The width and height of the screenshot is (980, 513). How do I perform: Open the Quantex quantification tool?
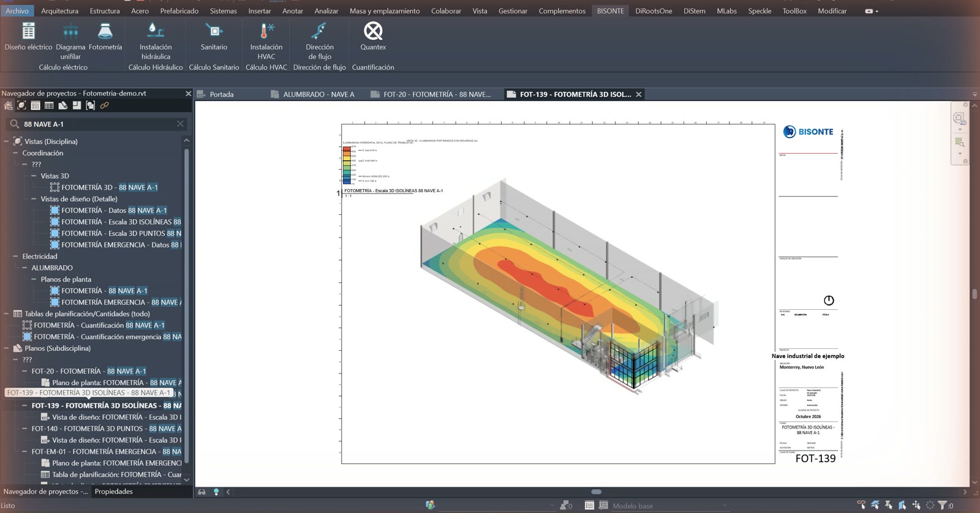click(373, 37)
